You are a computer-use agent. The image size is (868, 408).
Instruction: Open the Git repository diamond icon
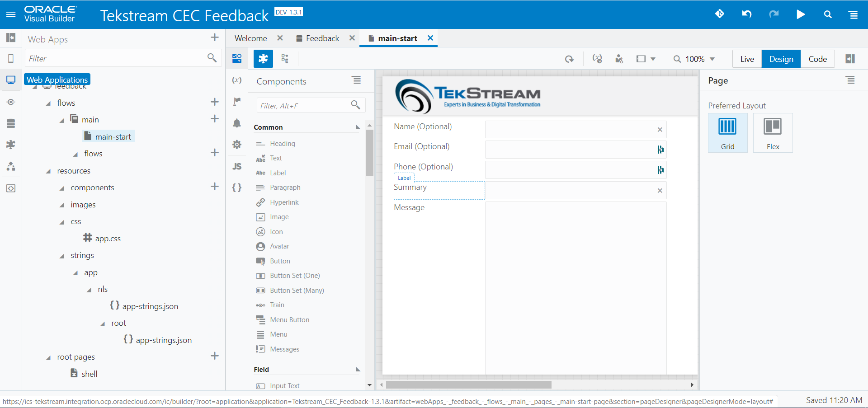click(x=720, y=14)
